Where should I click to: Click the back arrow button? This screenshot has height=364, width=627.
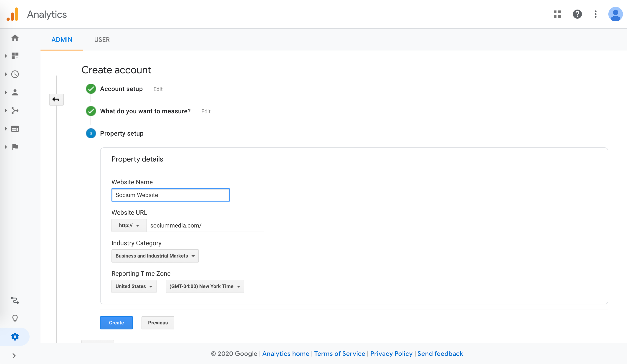tap(56, 99)
